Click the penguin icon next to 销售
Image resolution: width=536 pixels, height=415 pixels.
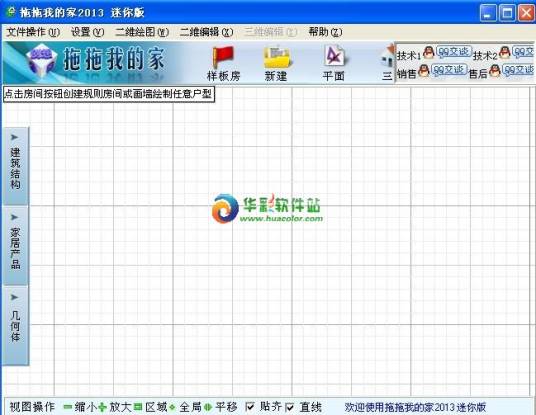pyautogui.click(x=424, y=71)
